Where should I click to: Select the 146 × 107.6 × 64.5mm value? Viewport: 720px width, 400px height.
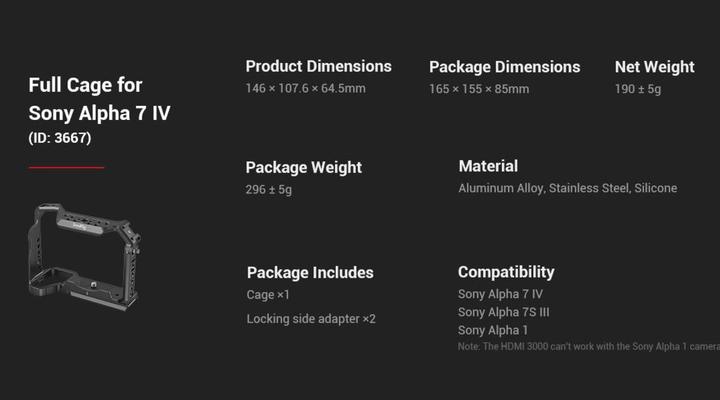tap(305, 89)
